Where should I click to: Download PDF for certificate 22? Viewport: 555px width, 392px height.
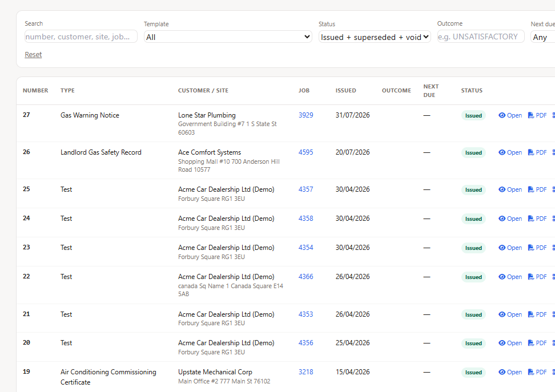click(x=537, y=277)
